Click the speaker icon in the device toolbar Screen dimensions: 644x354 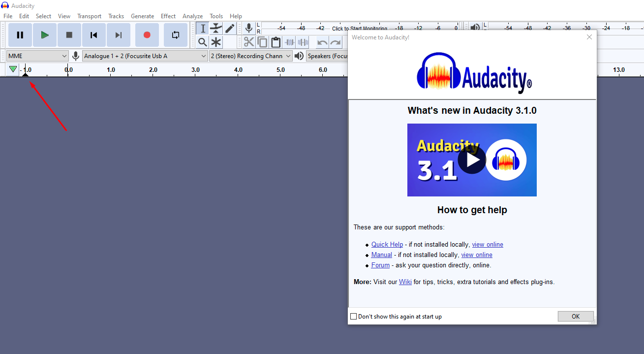pyautogui.click(x=299, y=56)
